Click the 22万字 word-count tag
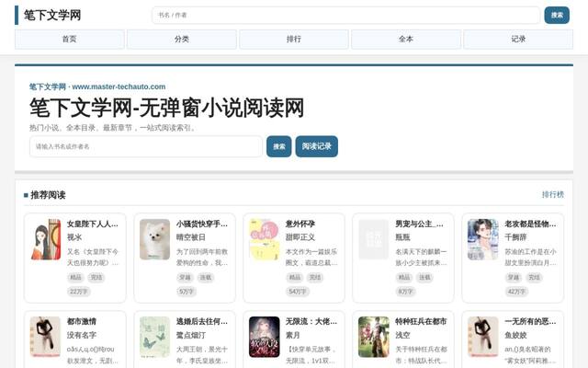This screenshot has height=368, width=588. tap(79, 292)
